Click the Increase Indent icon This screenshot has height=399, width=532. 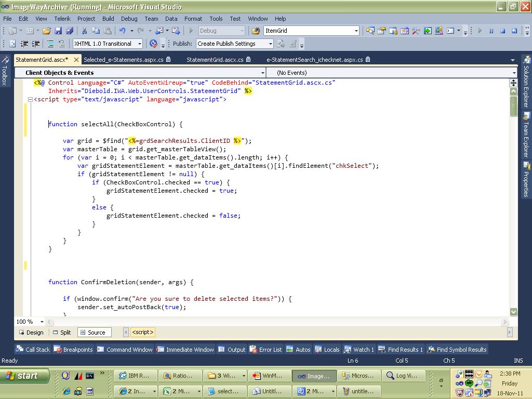tap(36, 44)
